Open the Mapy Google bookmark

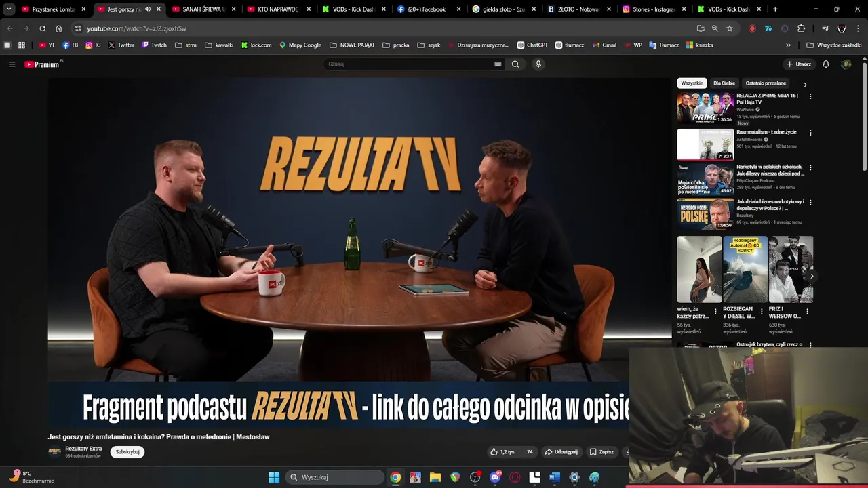tap(300, 45)
